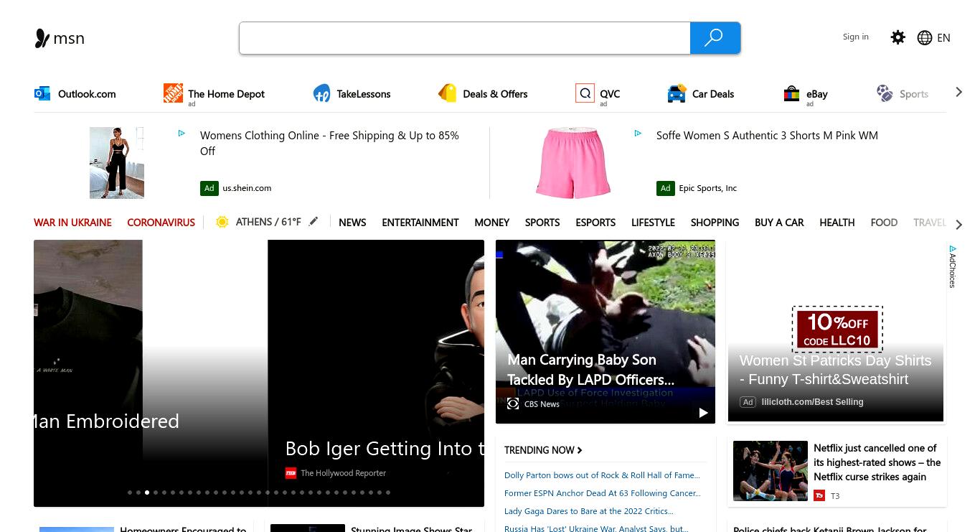Open Dolly Parton trending story
This screenshot has width=980, height=532.
(602, 475)
